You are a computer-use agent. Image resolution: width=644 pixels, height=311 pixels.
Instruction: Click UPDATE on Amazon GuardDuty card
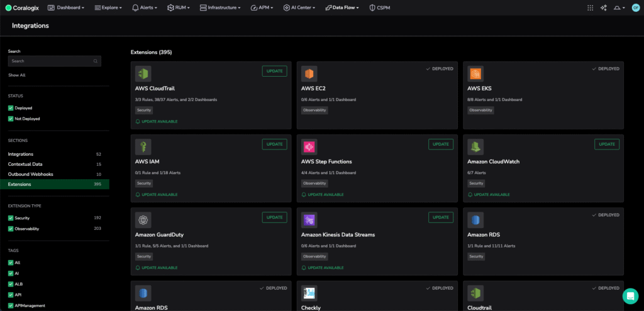tap(274, 217)
